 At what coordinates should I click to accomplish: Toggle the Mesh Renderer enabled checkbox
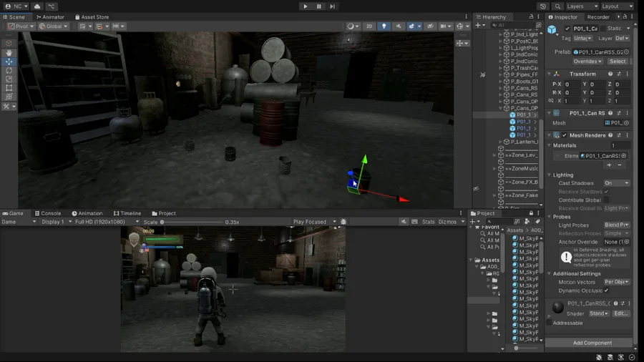565,135
